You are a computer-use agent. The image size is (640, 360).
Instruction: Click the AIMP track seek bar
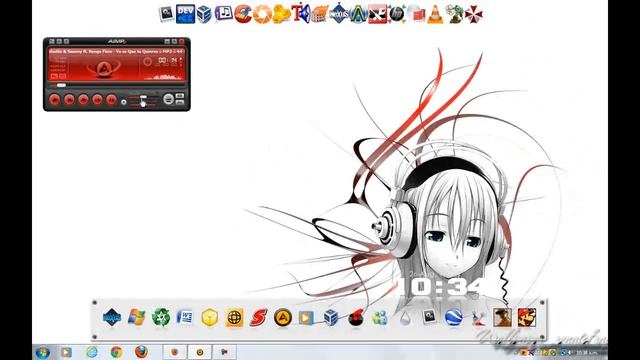coord(116,85)
